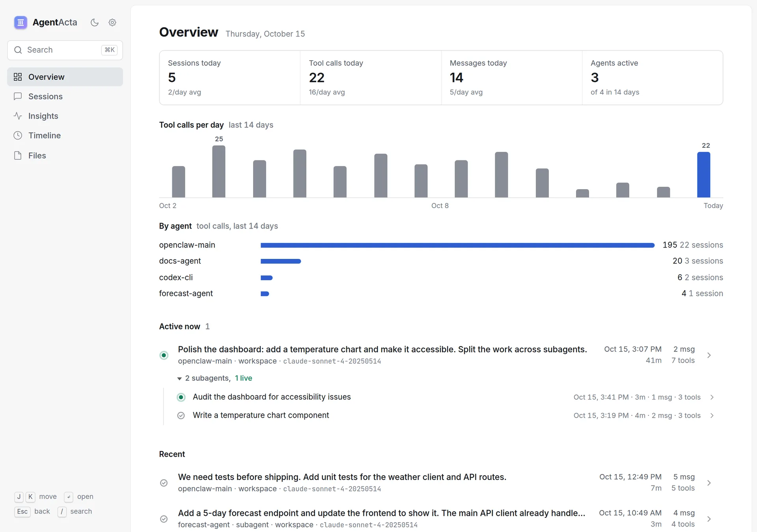Image resolution: width=757 pixels, height=532 pixels.
Task: Select openclaw-main agent name
Action: (x=187, y=245)
